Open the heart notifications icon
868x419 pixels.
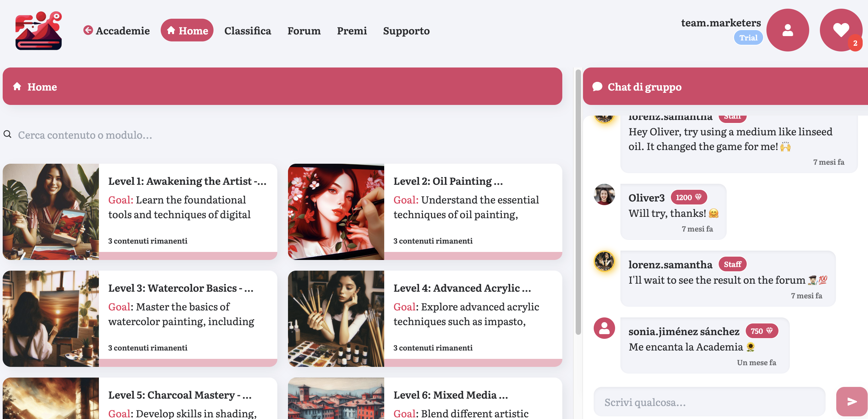pyautogui.click(x=840, y=30)
